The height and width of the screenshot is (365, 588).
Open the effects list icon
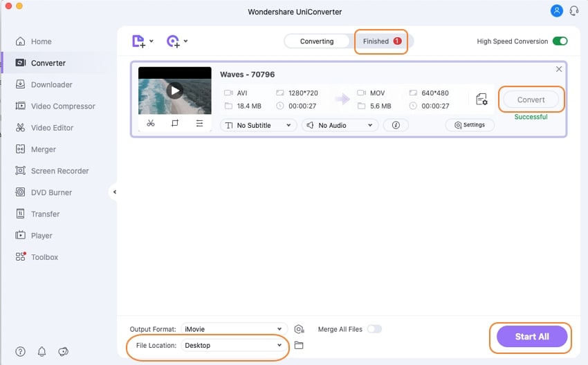(x=199, y=123)
